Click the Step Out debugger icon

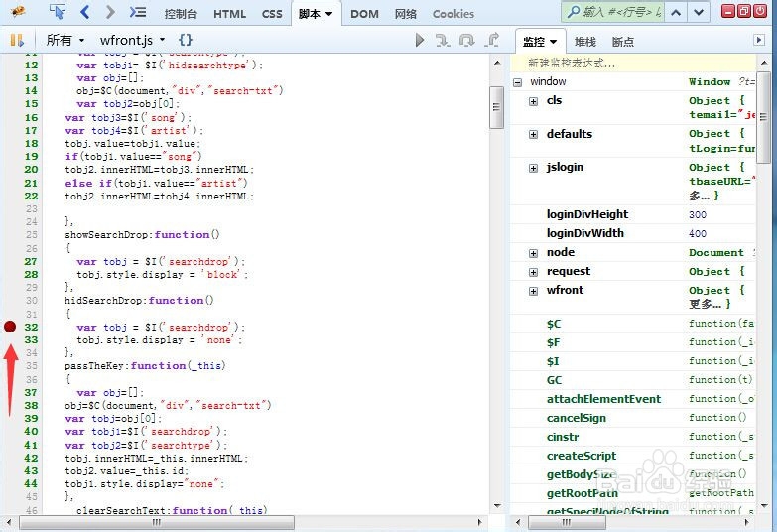pyautogui.click(x=491, y=40)
